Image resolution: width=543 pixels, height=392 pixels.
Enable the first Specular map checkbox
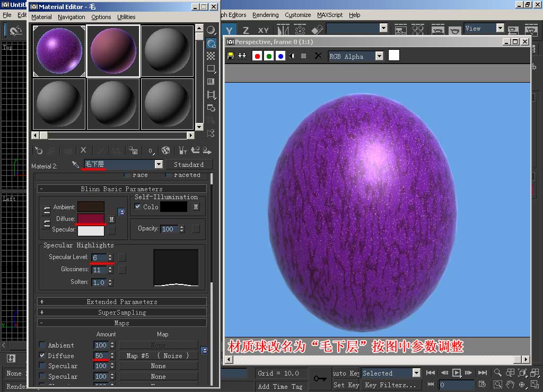point(42,366)
